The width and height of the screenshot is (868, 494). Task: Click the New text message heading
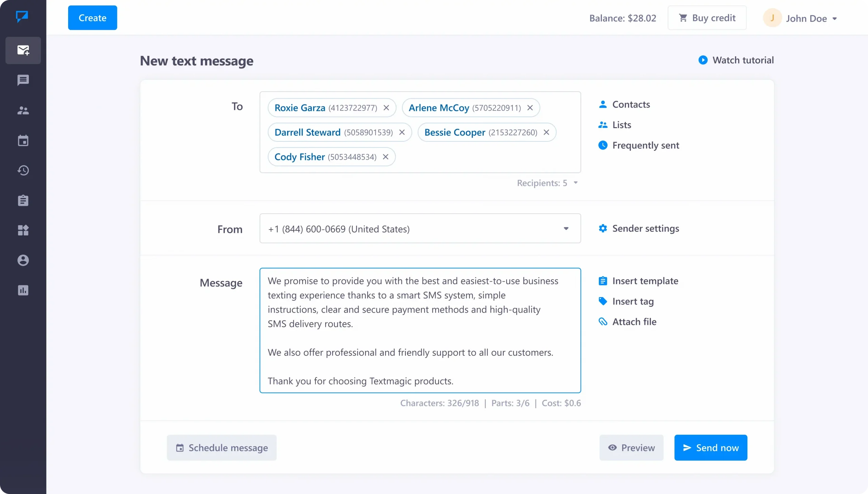pos(196,61)
